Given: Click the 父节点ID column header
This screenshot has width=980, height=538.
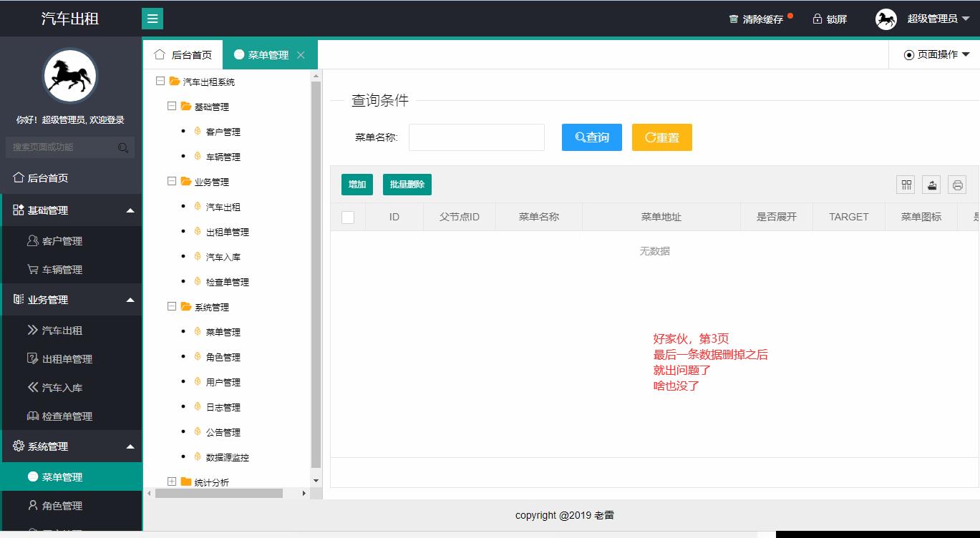Looking at the screenshot, I should click(460, 217).
